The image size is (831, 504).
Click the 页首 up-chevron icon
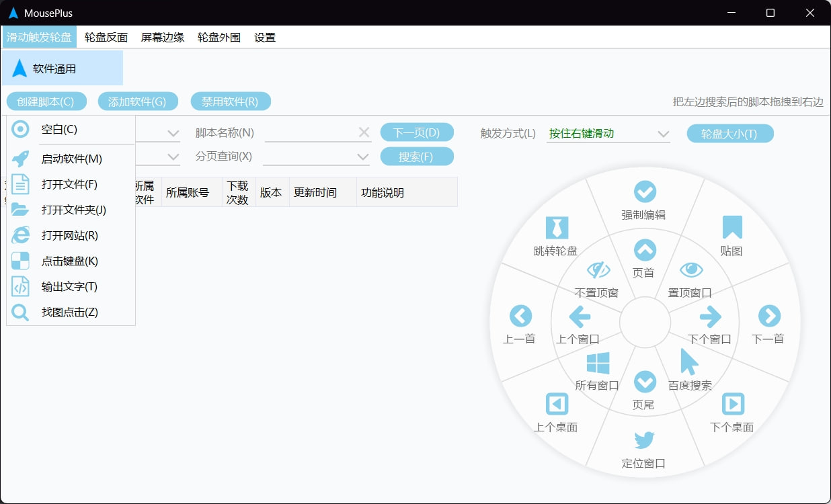(645, 251)
